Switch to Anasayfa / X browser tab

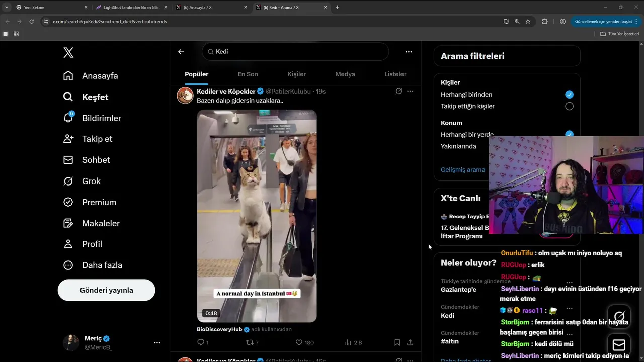[211, 7]
